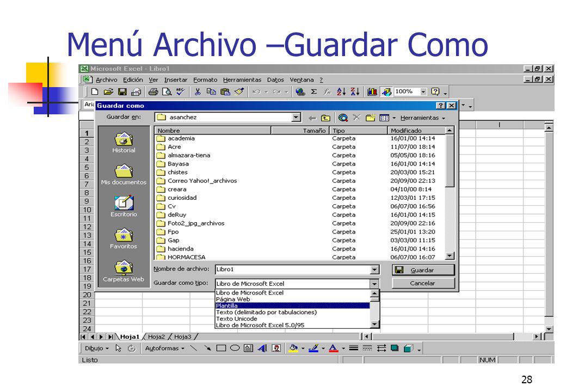The width and height of the screenshot is (566, 392).
Task: Click the Sort Descending icon
Action: tap(355, 91)
